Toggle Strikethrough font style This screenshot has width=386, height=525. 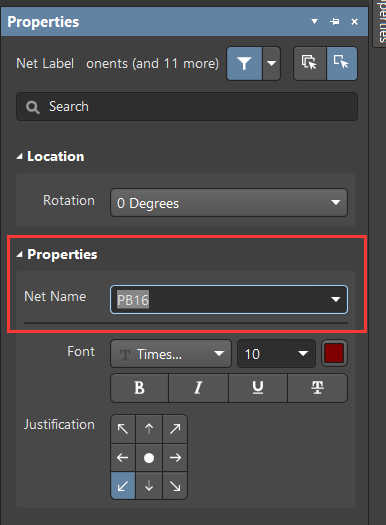(x=317, y=388)
